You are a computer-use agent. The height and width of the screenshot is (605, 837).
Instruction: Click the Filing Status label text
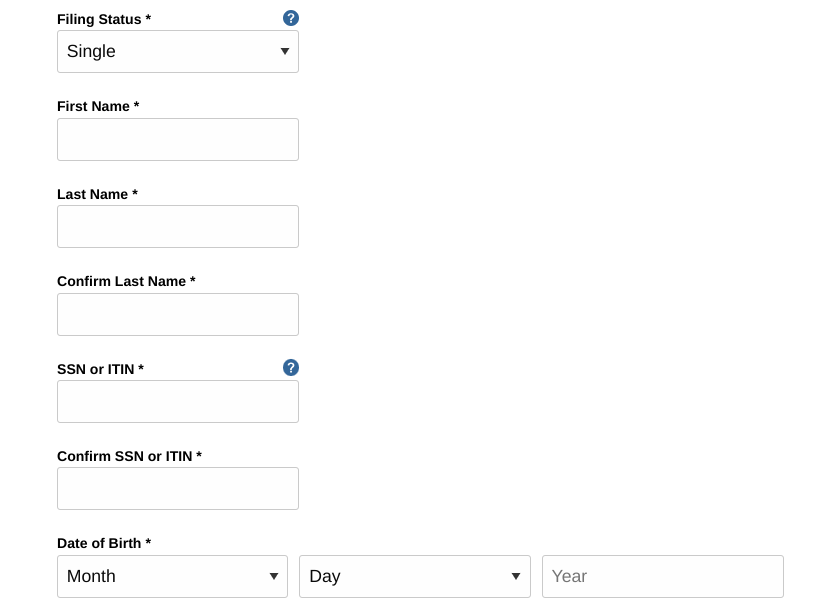coord(104,19)
